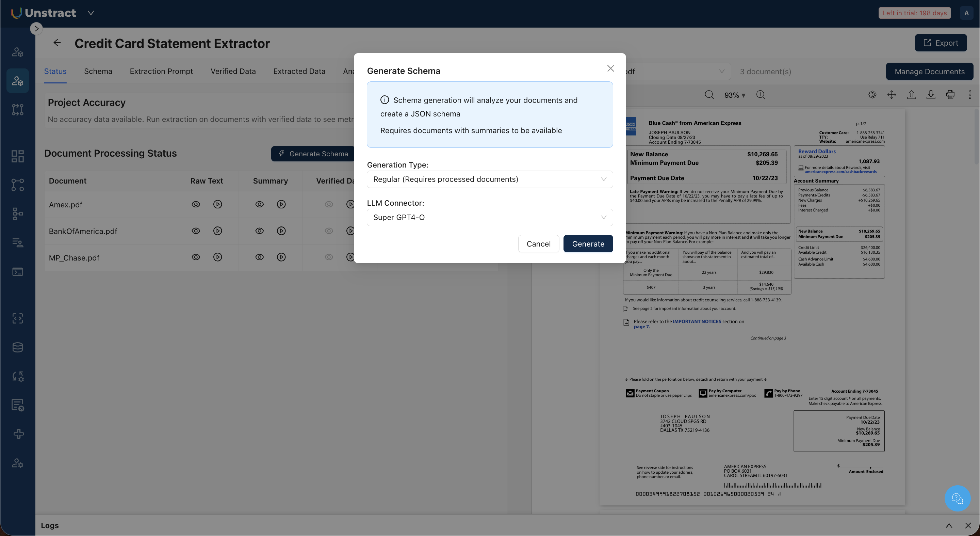Expand the left sidebar with arrow toggle
This screenshot has width=980, height=536.
tap(36, 29)
